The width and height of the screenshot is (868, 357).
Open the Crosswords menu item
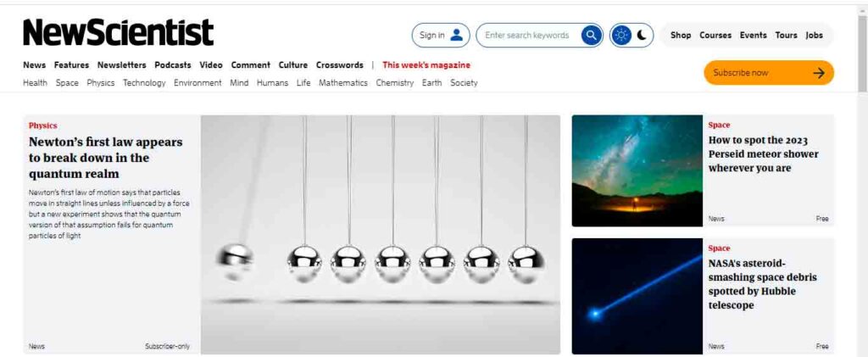pyautogui.click(x=339, y=64)
